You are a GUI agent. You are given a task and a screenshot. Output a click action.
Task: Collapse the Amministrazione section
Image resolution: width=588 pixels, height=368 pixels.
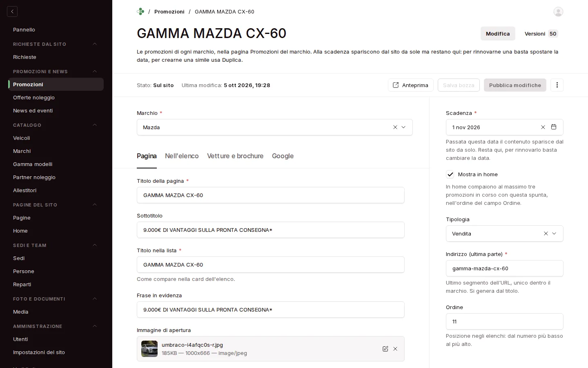tap(95, 326)
